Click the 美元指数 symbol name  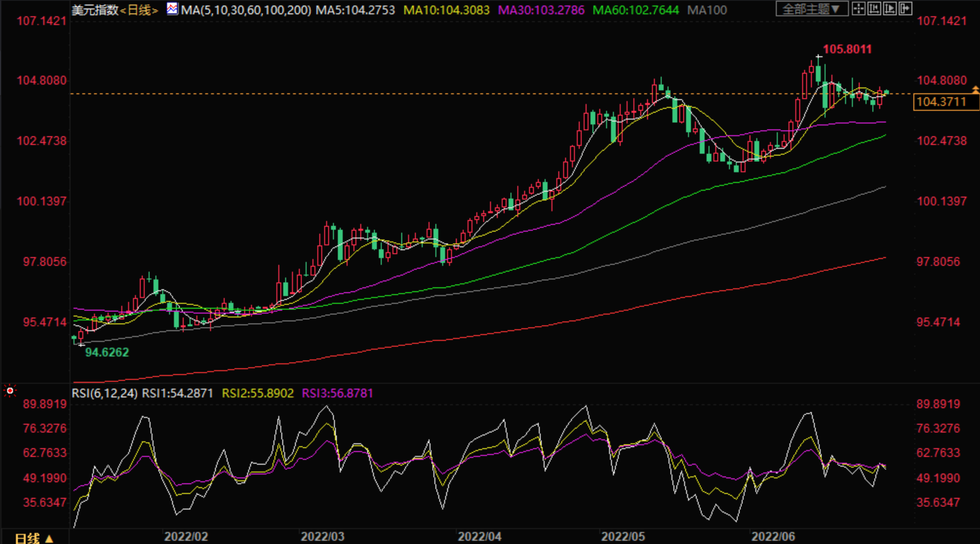click(x=94, y=10)
